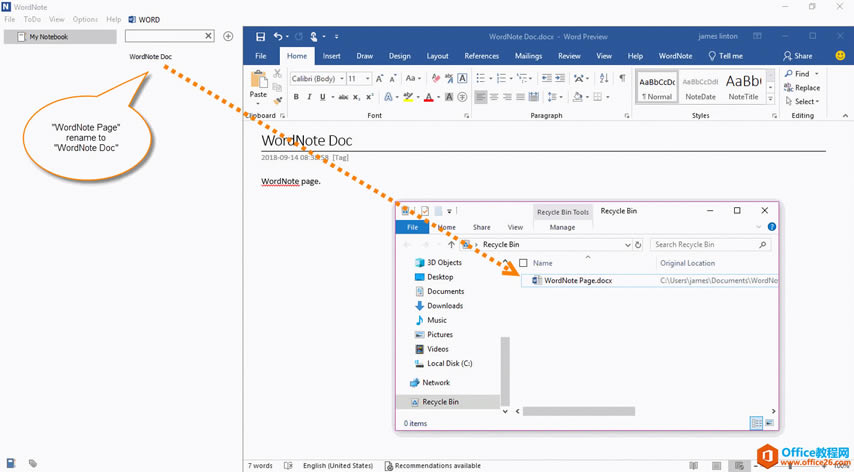Select My Notebook in the notebook list
This screenshot has width=854, height=472.
(60, 37)
